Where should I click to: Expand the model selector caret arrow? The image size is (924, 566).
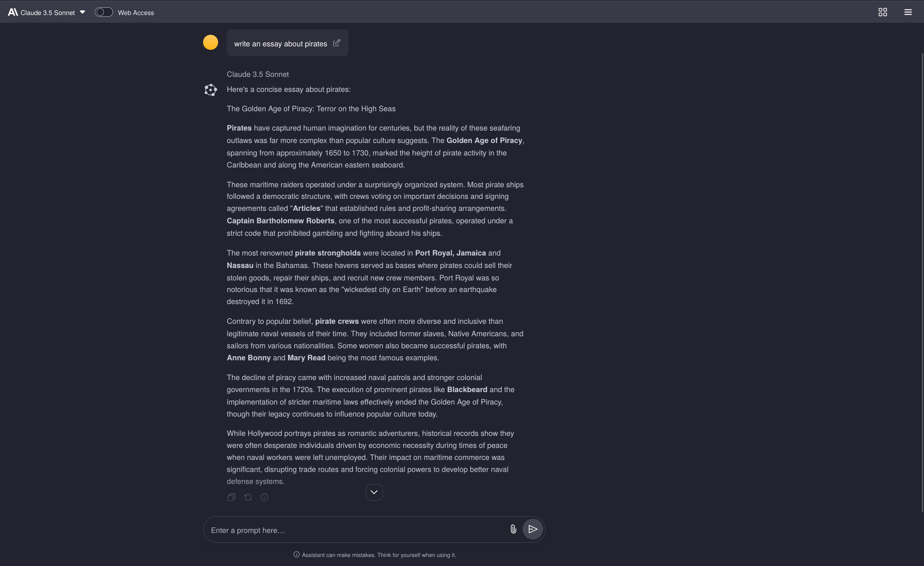click(82, 12)
